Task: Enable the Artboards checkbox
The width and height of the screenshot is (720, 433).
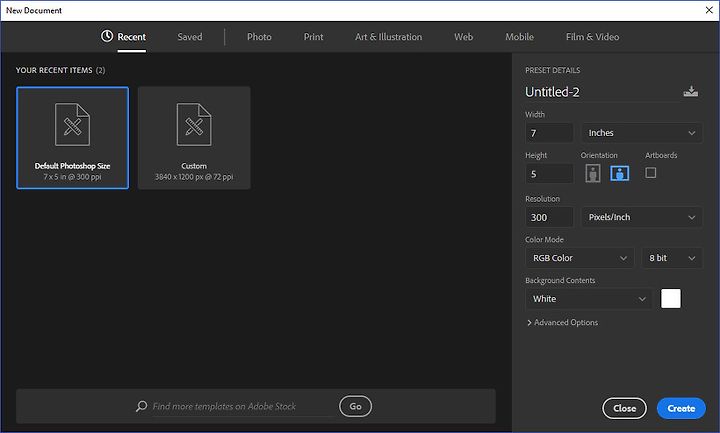Action: click(x=650, y=173)
